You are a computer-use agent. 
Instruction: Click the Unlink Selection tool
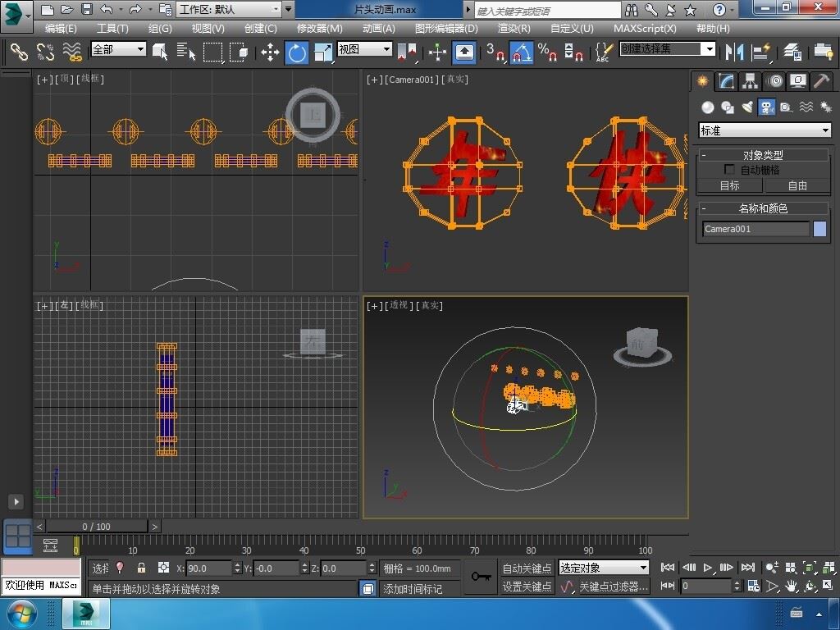click(x=46, y=52)
